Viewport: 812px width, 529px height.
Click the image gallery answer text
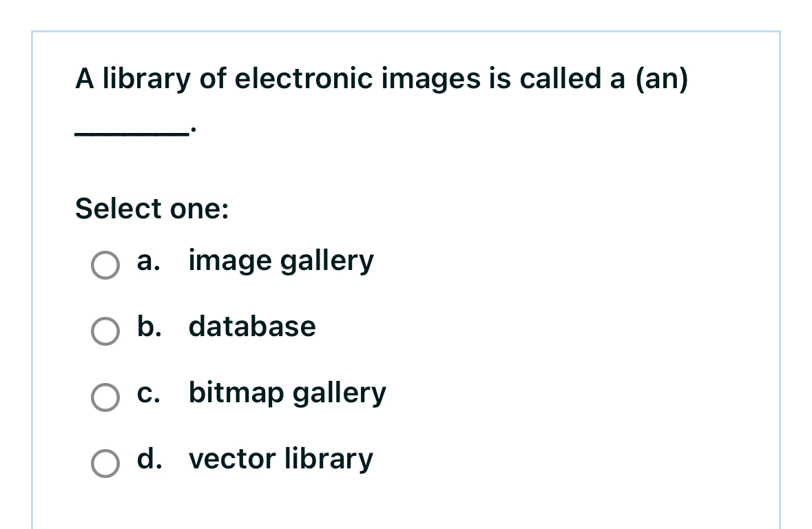click(x=280, y=261)
